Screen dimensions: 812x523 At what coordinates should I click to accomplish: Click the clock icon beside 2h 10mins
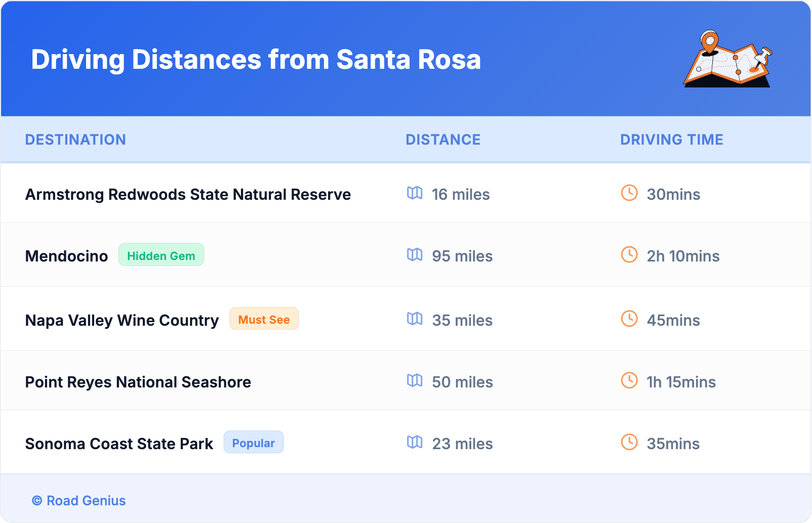[629, 255]
